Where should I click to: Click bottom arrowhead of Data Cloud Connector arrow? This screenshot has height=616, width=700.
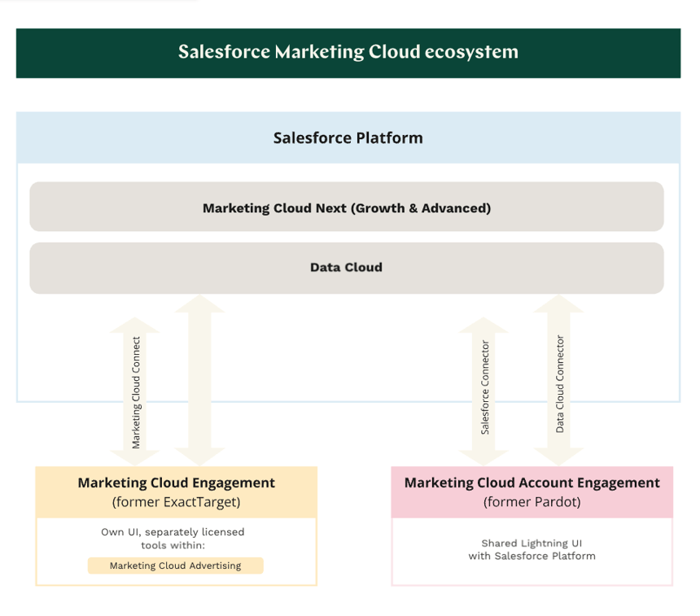click(x=559, y=456)
